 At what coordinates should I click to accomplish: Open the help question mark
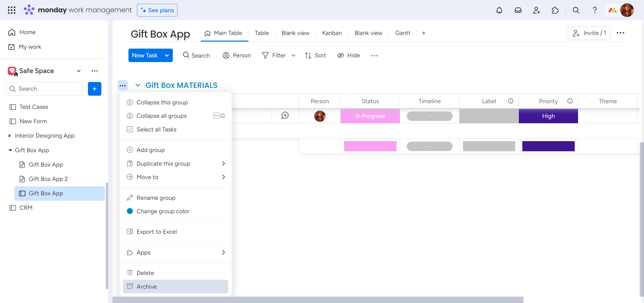click(x=594, y=10)
